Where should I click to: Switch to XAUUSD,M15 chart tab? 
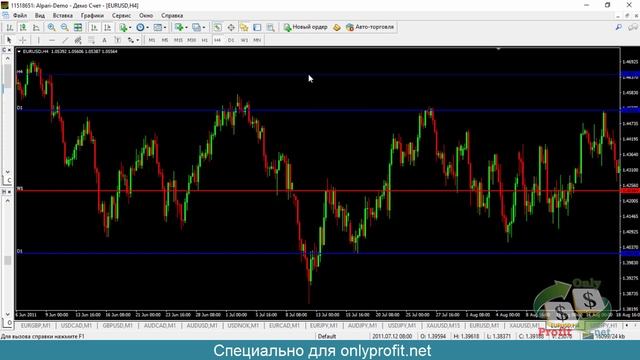pyautogui.click(x=443, y=326)
